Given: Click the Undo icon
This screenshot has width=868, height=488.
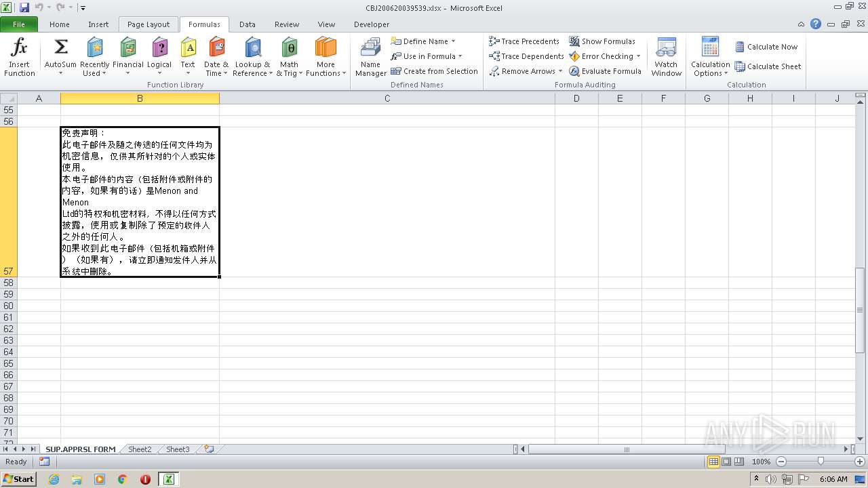Looking at the screenshot, I should 39,7.
